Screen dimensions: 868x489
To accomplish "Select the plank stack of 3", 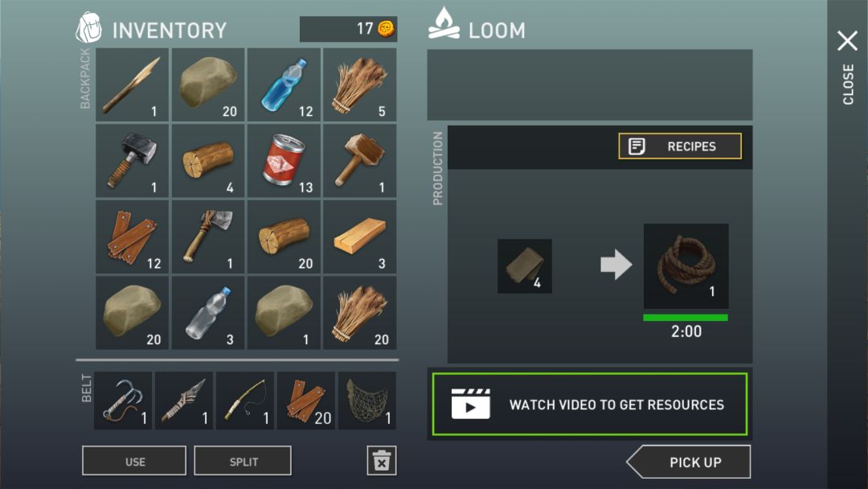I will (360, 236).
